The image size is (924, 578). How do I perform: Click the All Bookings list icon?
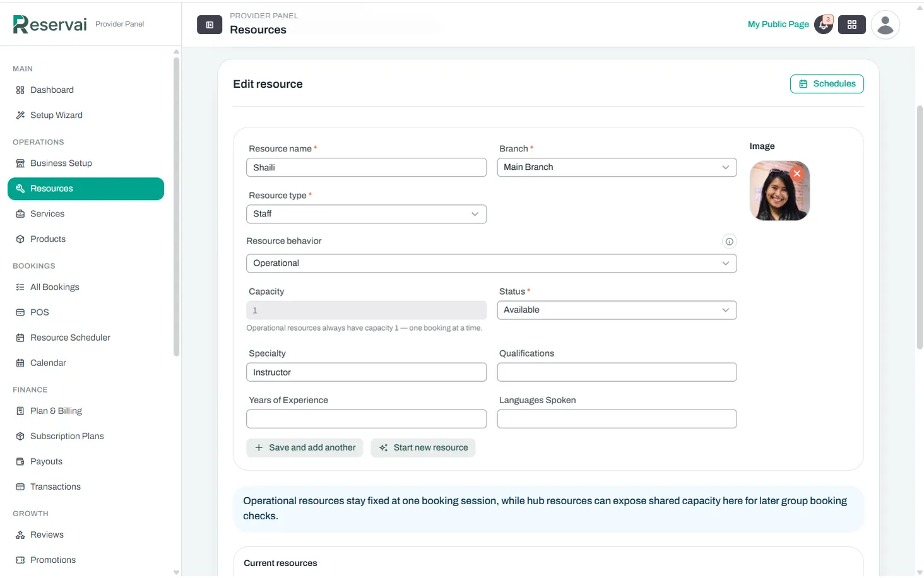[20, 287]
